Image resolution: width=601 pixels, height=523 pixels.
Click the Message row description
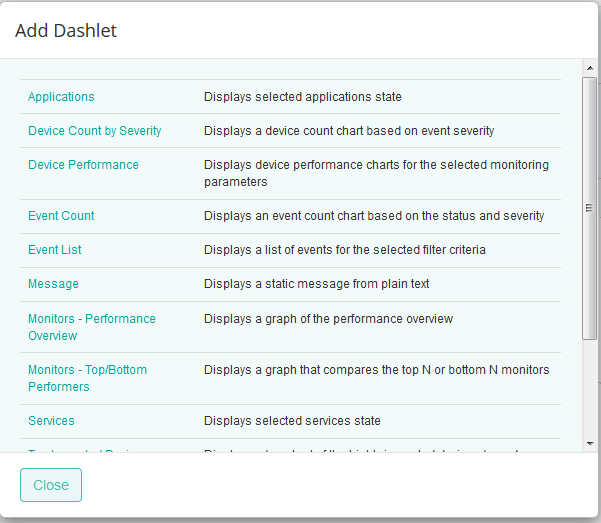point(316,284)
